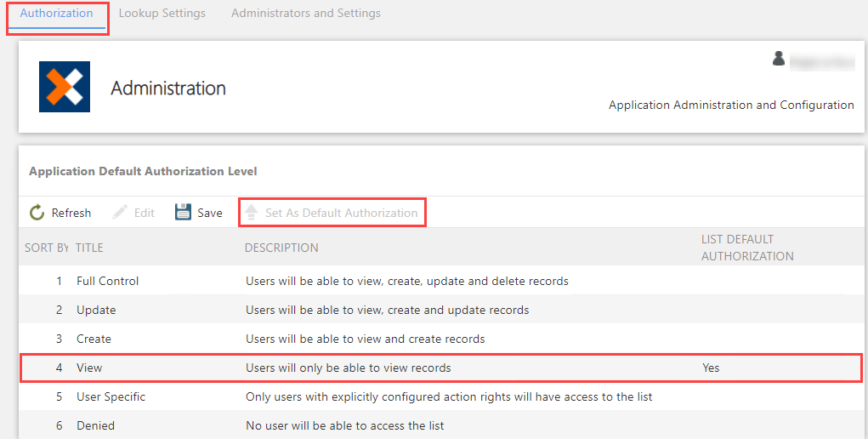Click the Administration heading

click(168, 88)
